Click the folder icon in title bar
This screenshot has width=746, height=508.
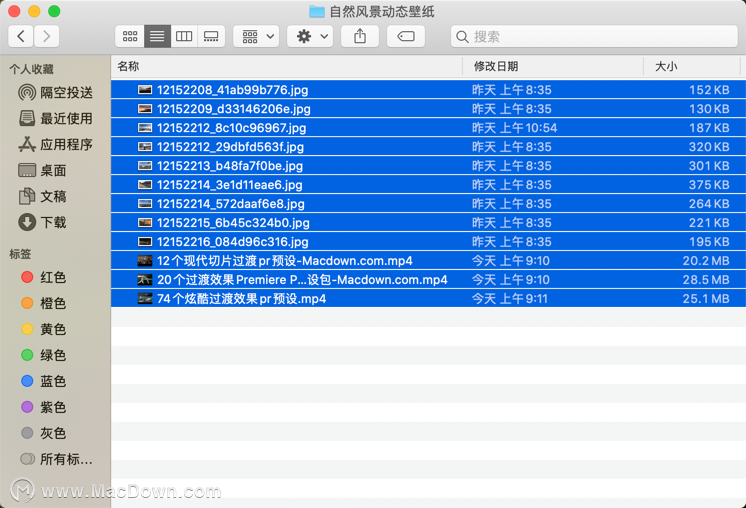[316, 11]
